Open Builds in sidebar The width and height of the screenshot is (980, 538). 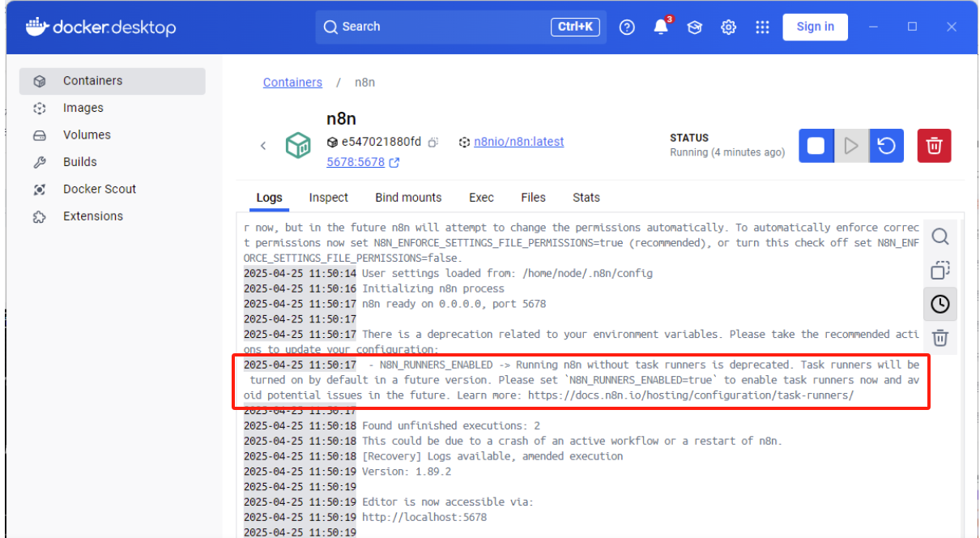click(113, 162)
